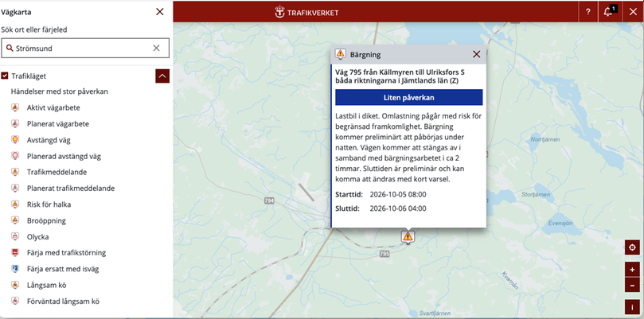Click the Planerad avstängd väg icon
Screen dimensions: 644x319
point(15,156)
